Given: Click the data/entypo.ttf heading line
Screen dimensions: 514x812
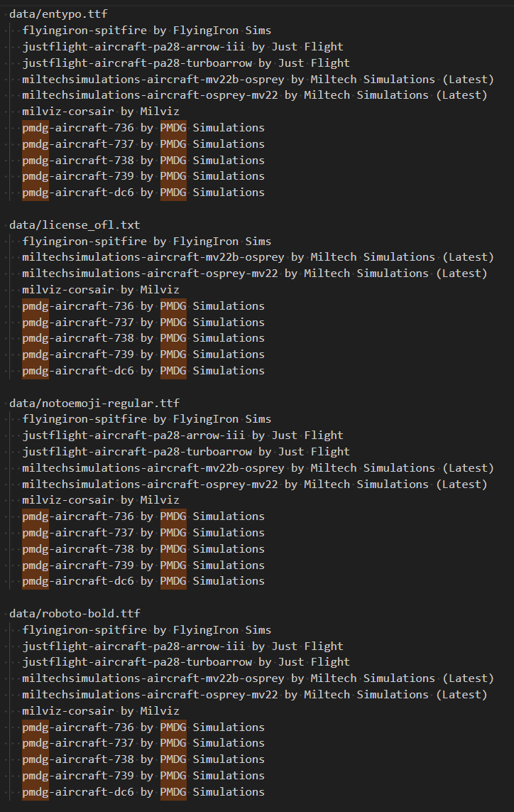Looking at the screenshot, I should point(58,14).
